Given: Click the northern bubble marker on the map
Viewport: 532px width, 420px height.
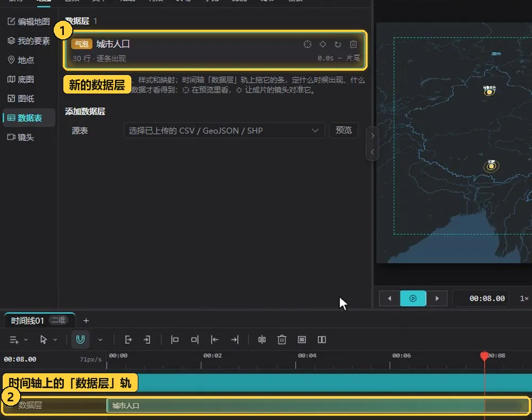Looking at the screenshot, I should point(489,92).
